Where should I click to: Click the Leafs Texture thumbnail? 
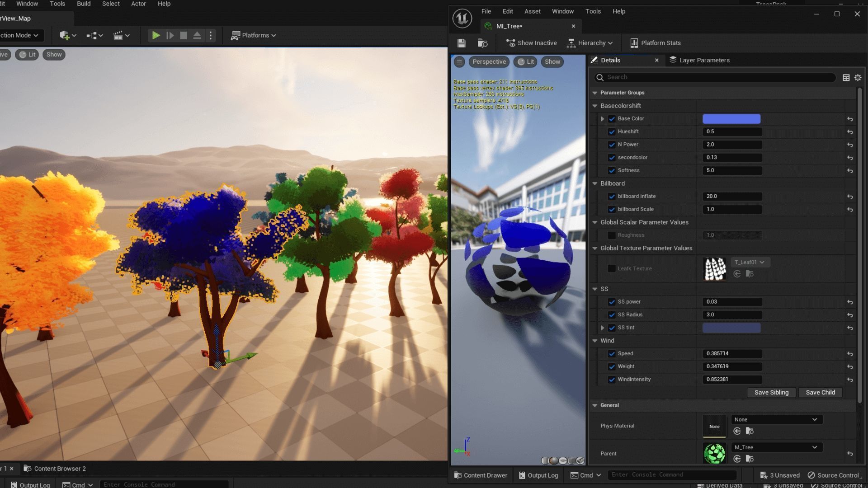pos(715,268)
